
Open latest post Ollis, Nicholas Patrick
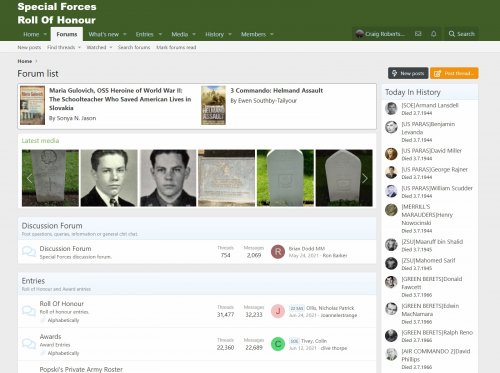tap(330, 308)
